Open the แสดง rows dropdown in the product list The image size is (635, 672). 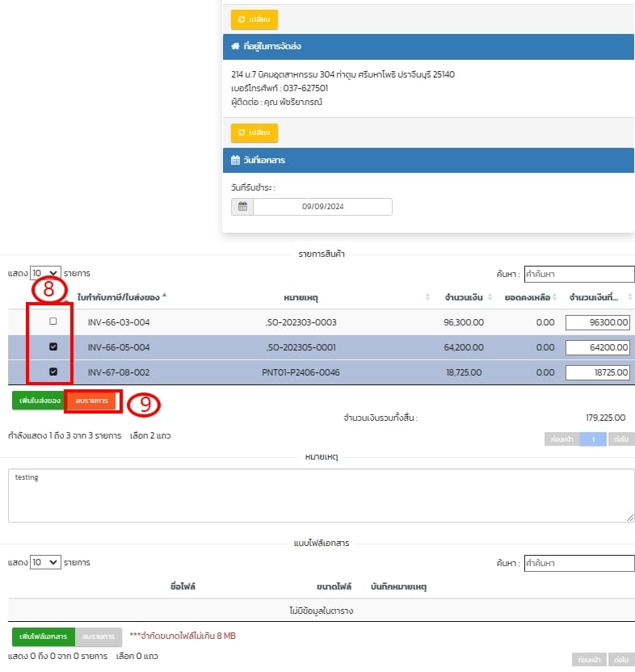tap(45, 274)
